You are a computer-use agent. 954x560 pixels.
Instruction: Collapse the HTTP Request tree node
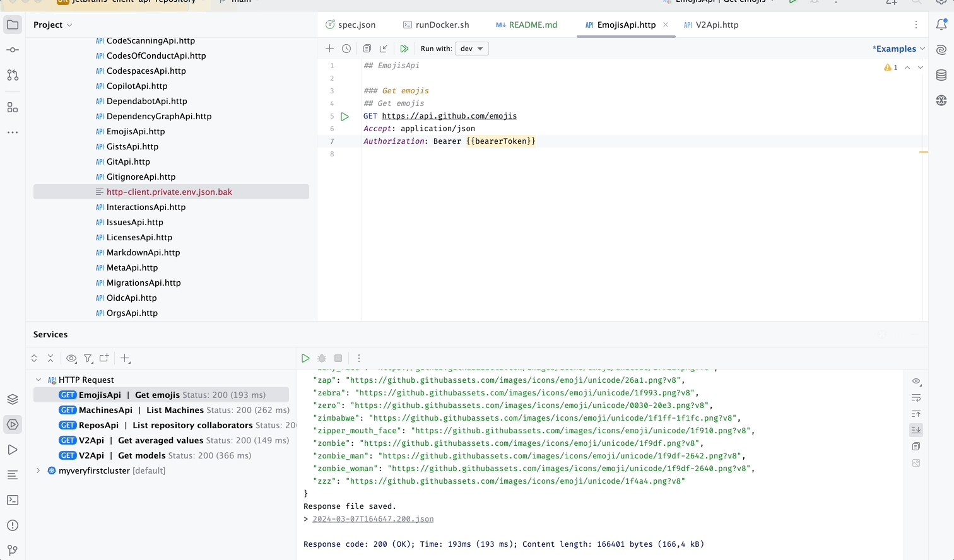pyautogui.click(x=38, y=380)
